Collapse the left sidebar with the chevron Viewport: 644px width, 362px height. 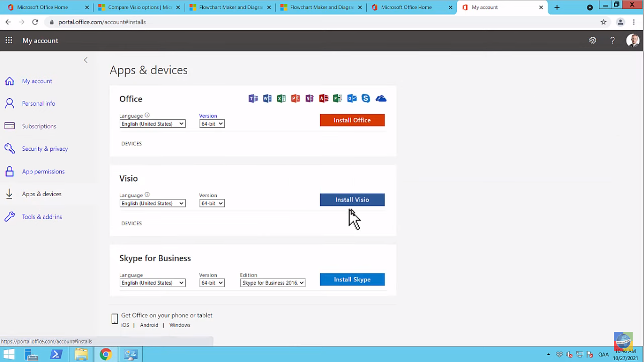(x=85, y=60)
